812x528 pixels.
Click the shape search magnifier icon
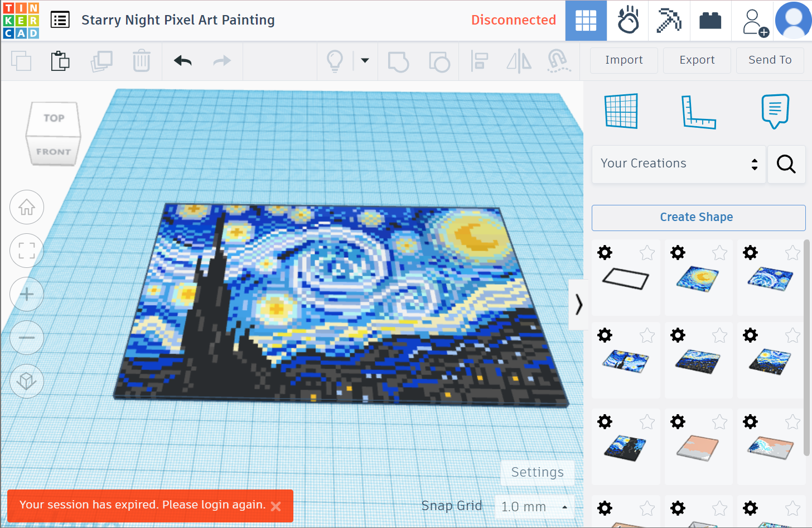point(786,164)
